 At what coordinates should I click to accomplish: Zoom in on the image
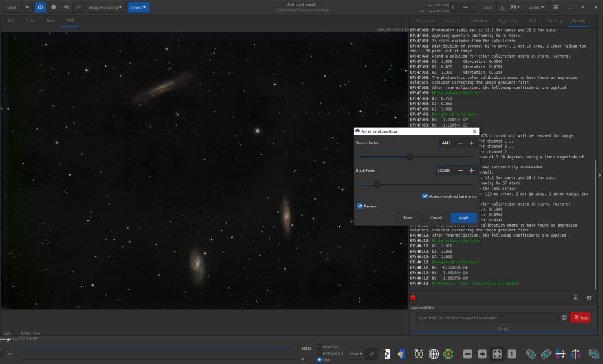coord(482,353)
